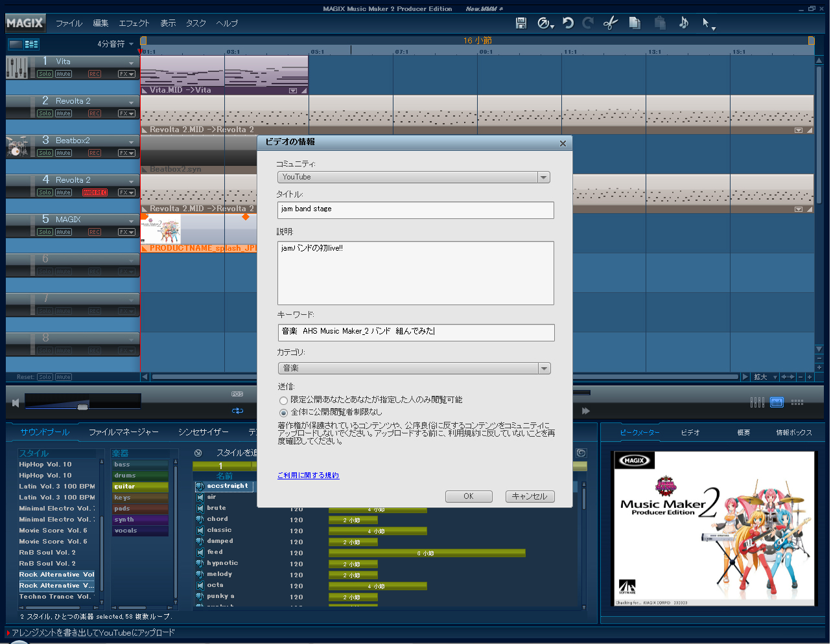Copy with the toolbar copy icon
The image size is (831, 644).
tap(635, 23)
